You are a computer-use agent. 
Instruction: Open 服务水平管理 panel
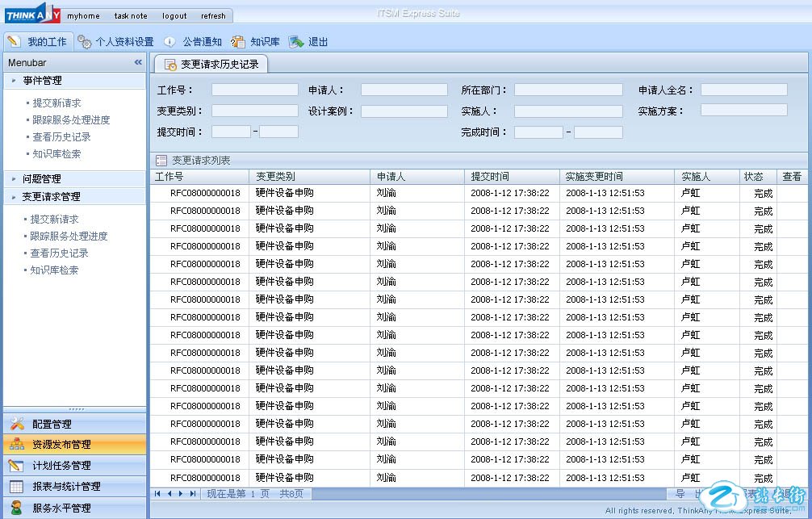pos(74,509)
